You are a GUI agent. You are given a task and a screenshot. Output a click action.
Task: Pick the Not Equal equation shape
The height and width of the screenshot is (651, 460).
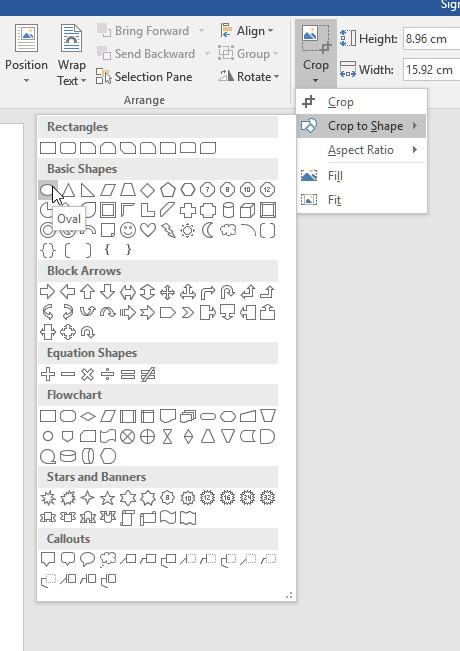point(148,374)
